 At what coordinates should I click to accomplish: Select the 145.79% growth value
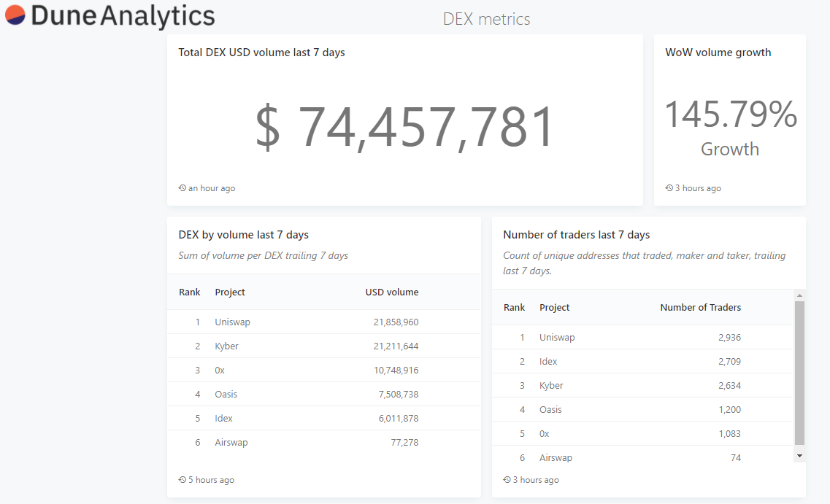(x=730, y=115)
